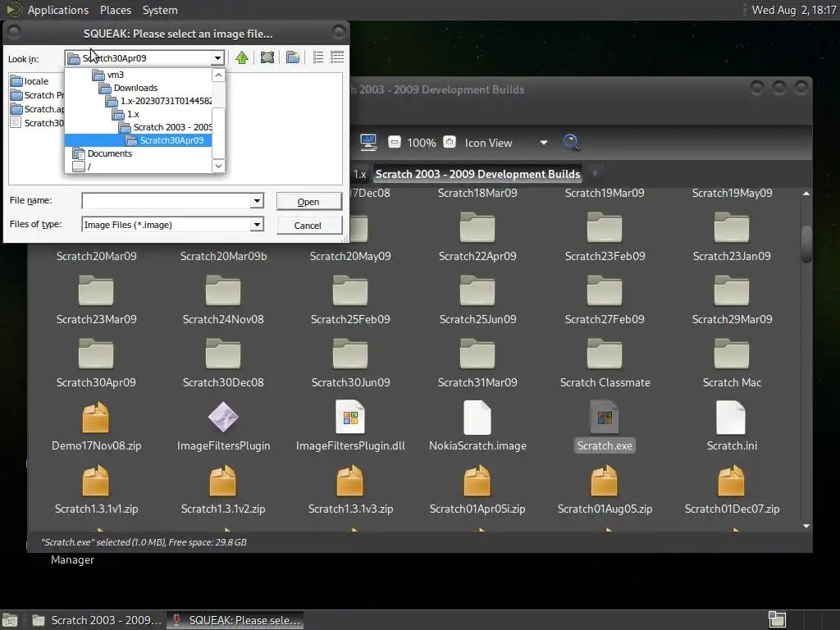Go up one folder level in dialog
This screenshot has height=630, width=840.
tap(242, 57)
